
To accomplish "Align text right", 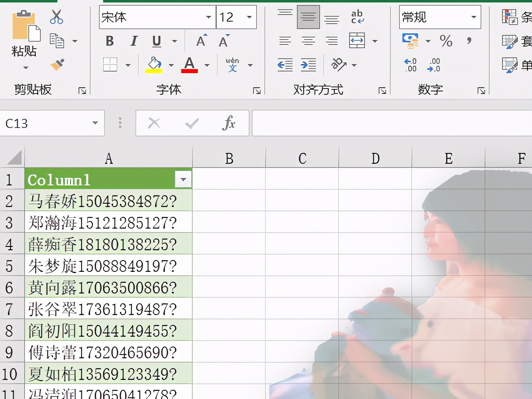I will [x=332, y=41].
